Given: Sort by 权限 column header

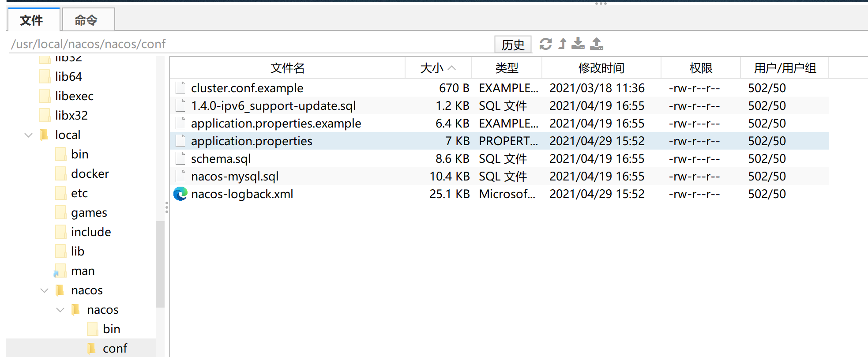Looking at the screenshot, I should tap(701, 68).
